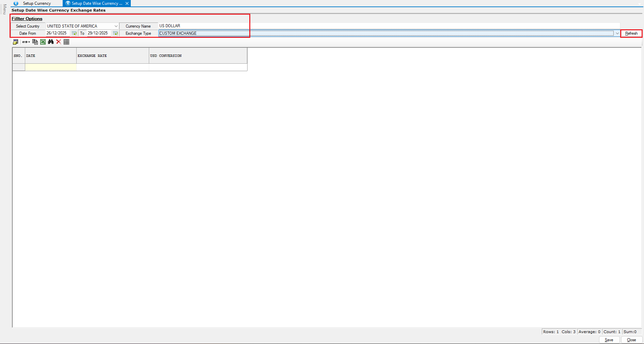Viewport: 644px width, 344px height.
Task: Switch to the Setup Currency tab
Action: point(37,3)
